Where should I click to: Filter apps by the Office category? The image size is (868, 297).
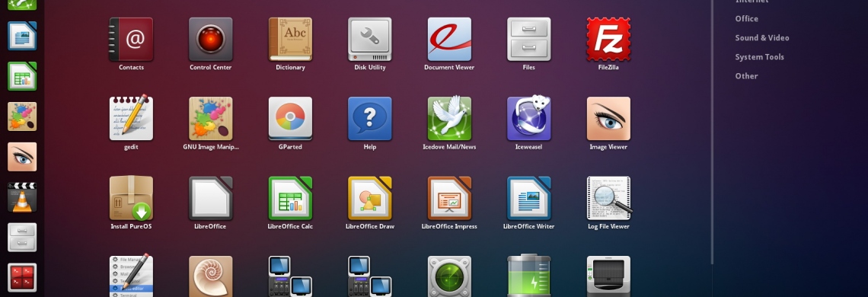coord(746,19)
